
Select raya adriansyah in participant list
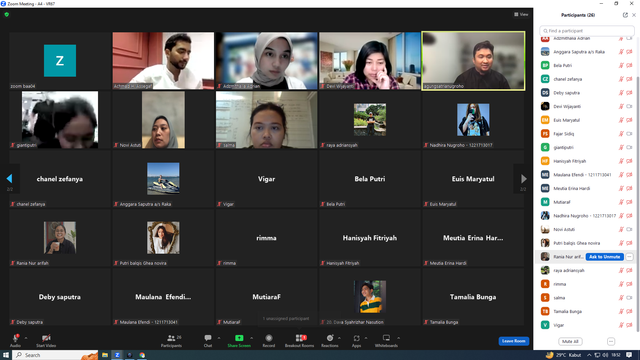click(x=585, y=270)
